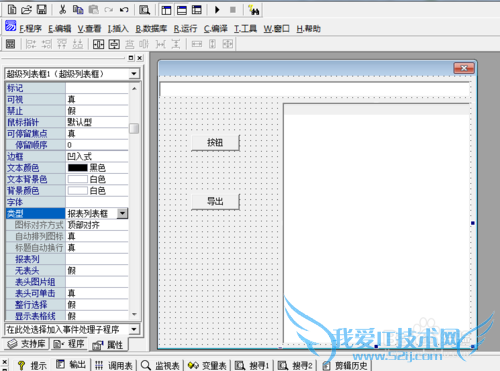Run the program with the play icon
The height and width of the screenshot is (371, 500).
tap(217, 10)
